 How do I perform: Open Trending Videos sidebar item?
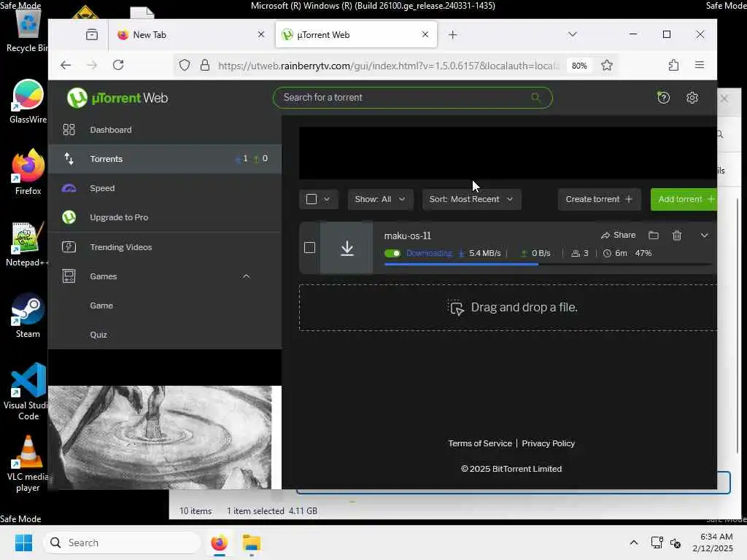[x=165, y=247]
